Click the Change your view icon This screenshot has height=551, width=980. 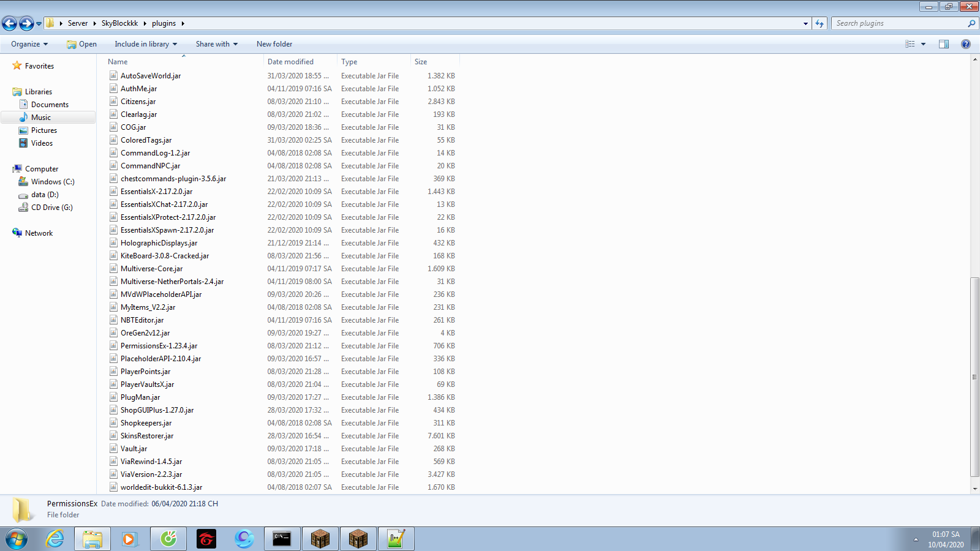[910, 44]
